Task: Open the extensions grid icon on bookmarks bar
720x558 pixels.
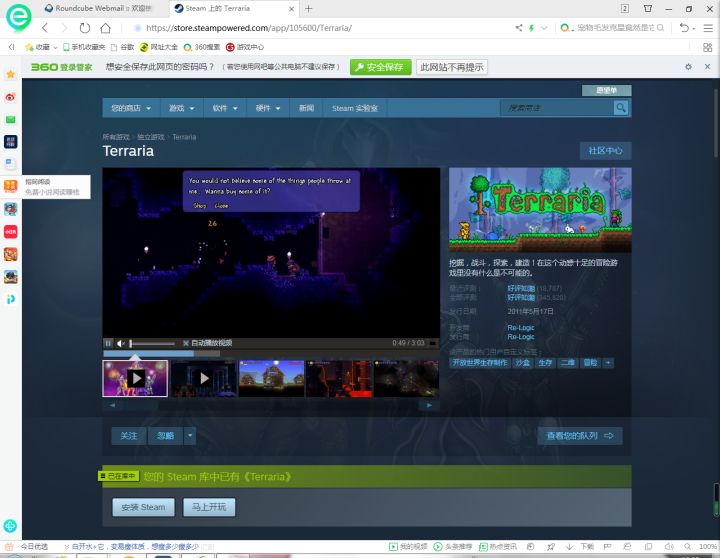Action: [x=708, y=47]
